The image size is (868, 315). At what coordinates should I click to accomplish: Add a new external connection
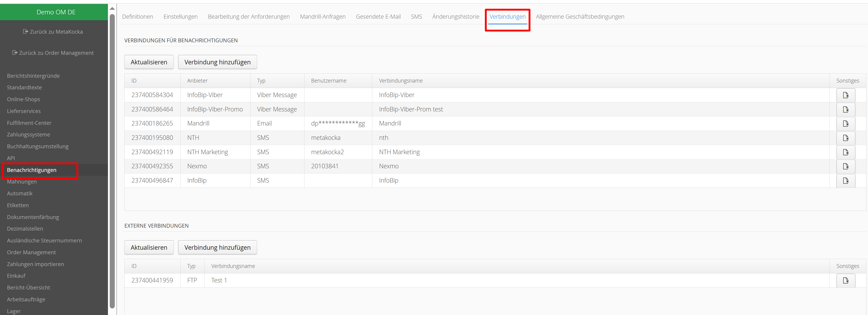pyautogui.click(x=217, y=247)
